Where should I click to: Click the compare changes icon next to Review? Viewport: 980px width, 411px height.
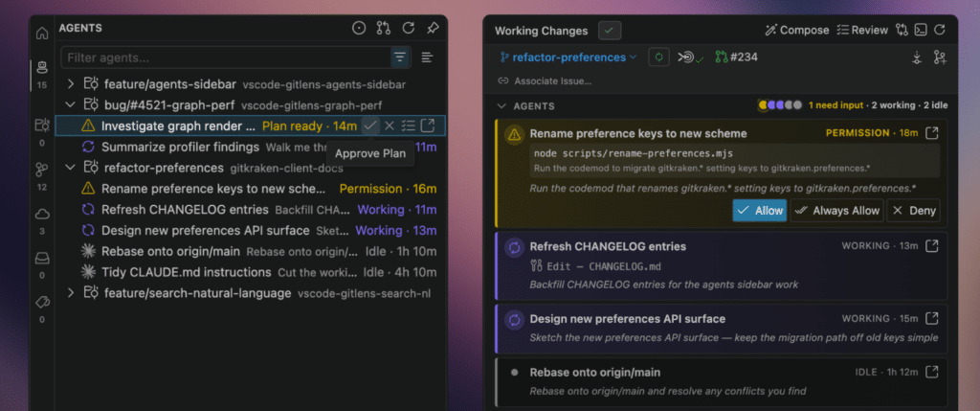(x=902, y=30)
